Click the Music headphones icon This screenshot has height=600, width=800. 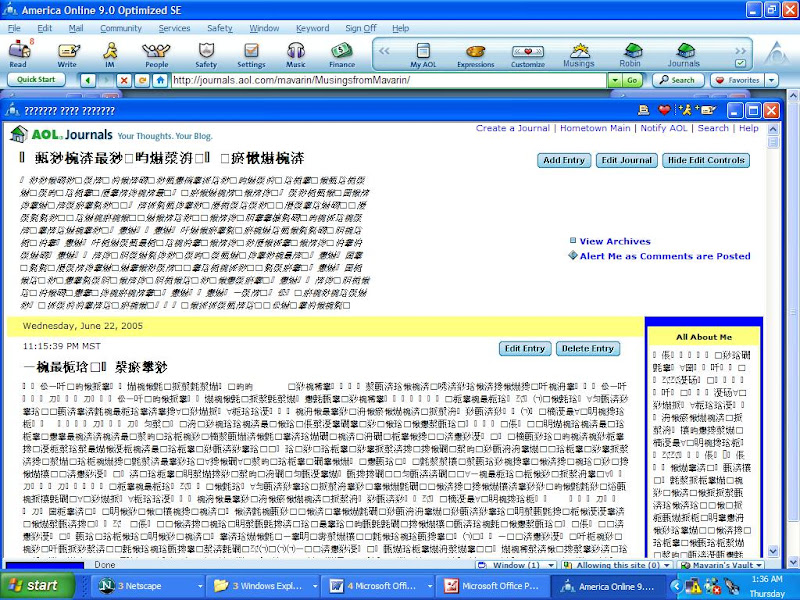click(x=296, y=50)
